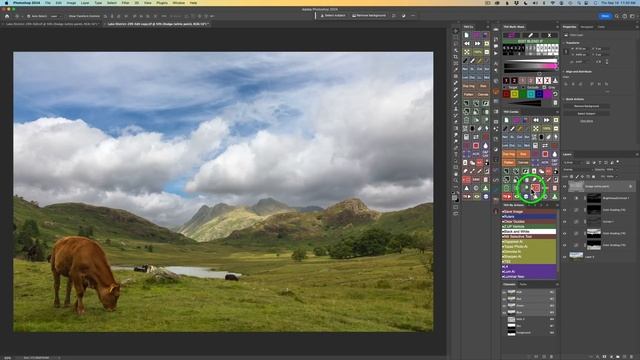Create new group folder in Layers panel

click(618, 356)
